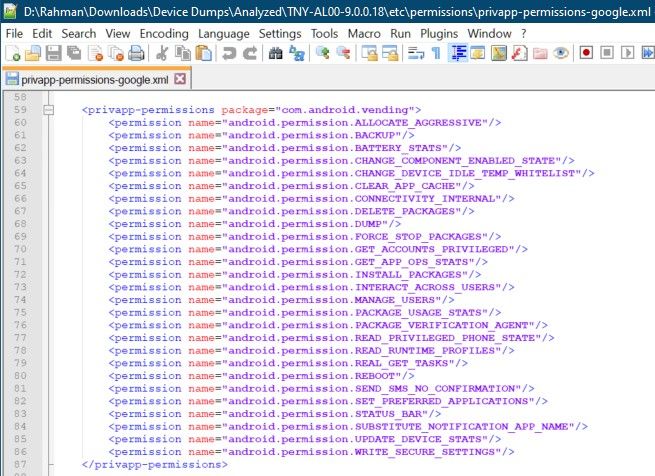
Task: Click the Replace toolbar icon
Action: tap(297, 53)
